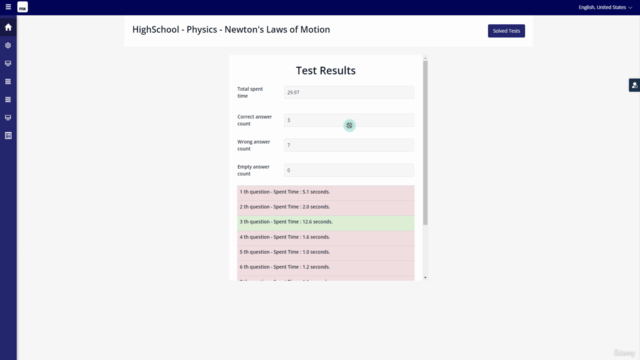The height and width of the screenshot is (360, 640).
Task: Click the Correct answer count field
Action: [349, 120]
